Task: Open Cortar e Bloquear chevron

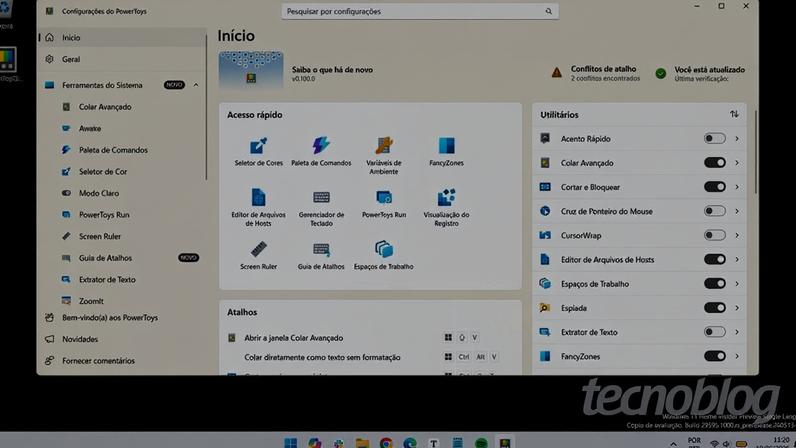Action: tap(737, 187)
